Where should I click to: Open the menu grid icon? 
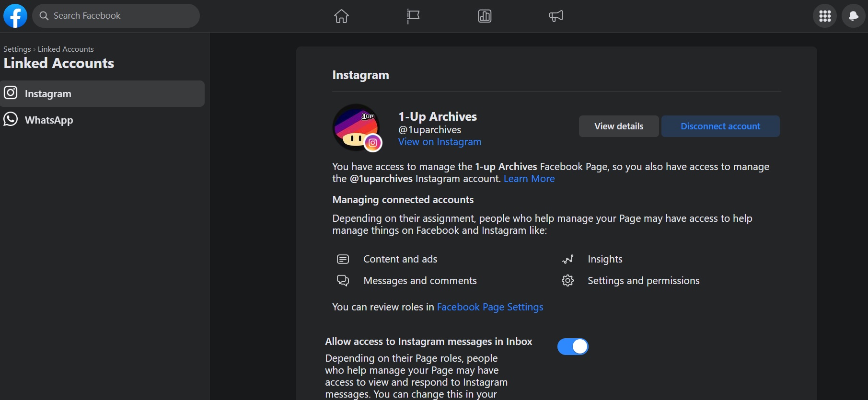825,16
